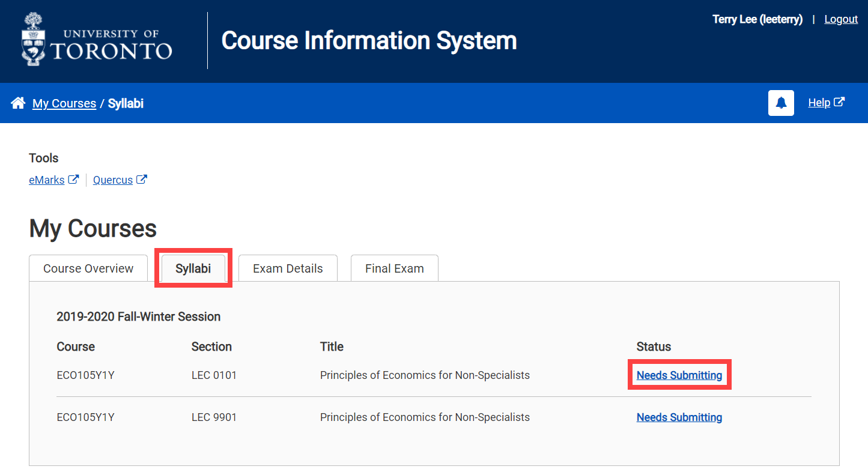The image size is (868, 472).
Task: Select the Syllabi tab
Action: 193,268
